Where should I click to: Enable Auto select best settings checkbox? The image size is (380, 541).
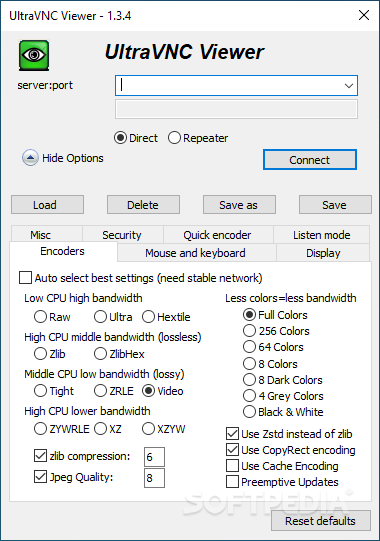click(x=26, y=278)
